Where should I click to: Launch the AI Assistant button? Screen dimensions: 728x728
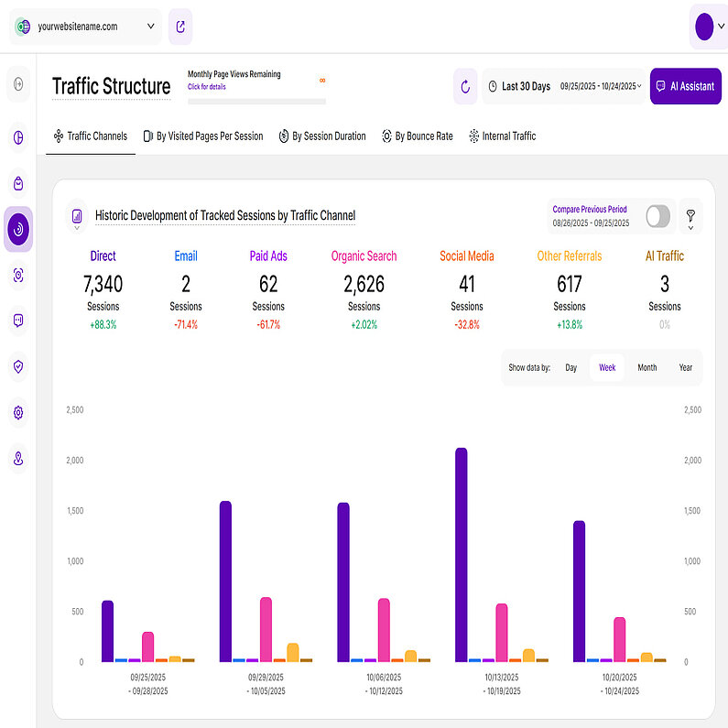click(x=685, y=87)
